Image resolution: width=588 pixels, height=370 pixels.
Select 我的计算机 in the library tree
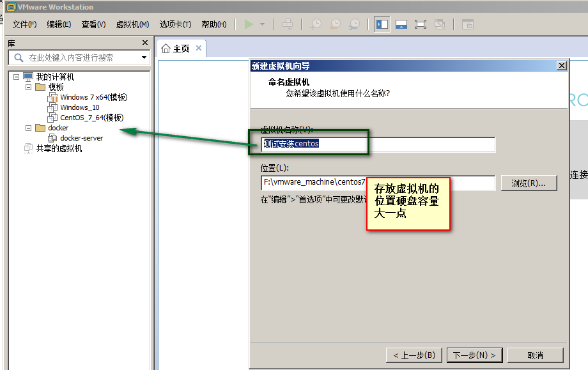pos(55,77)
